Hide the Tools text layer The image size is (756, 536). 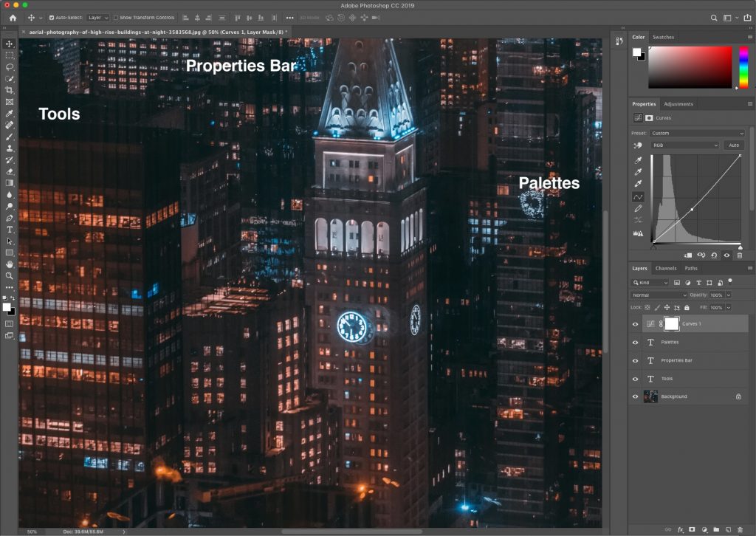[x=635, y=379]
